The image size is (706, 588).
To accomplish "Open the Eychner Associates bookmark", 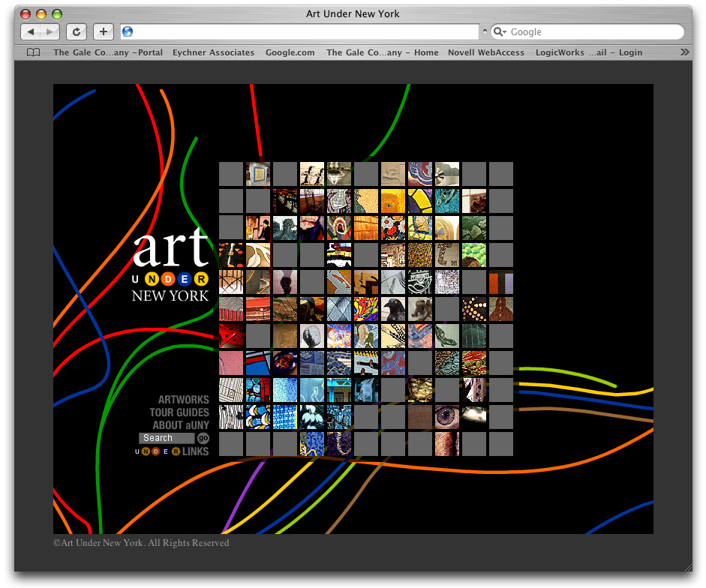I will point(213,52).
